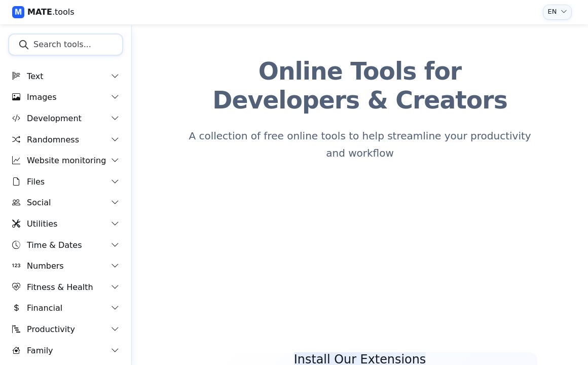Click the MATE.tools logo icon

pyautogui.click(x=18, y=12)
